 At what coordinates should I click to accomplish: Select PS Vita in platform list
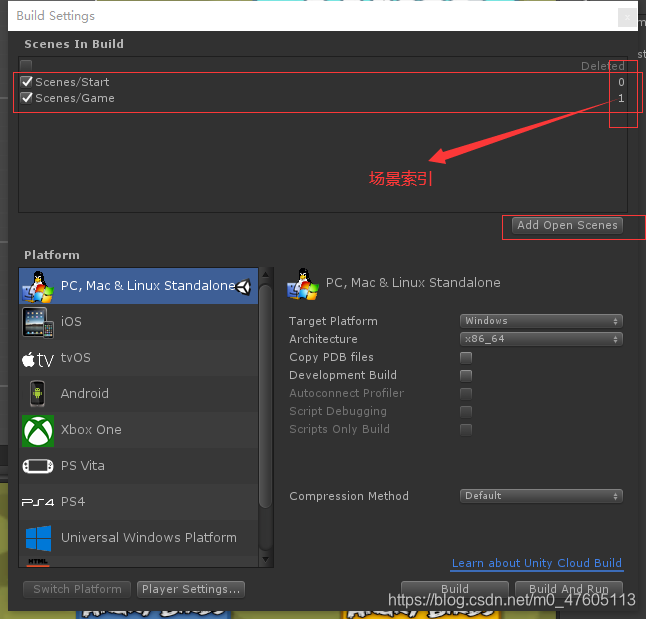click(138, 466)
